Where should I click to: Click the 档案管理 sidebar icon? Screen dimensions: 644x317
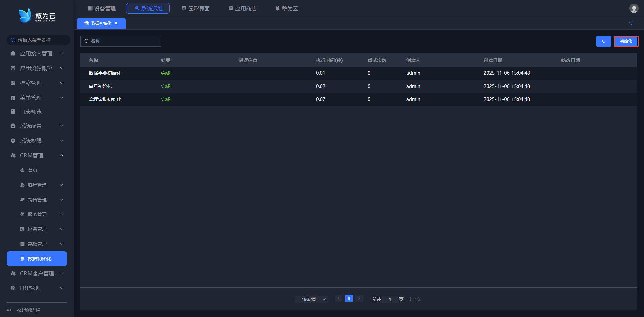tap(13, 83)
